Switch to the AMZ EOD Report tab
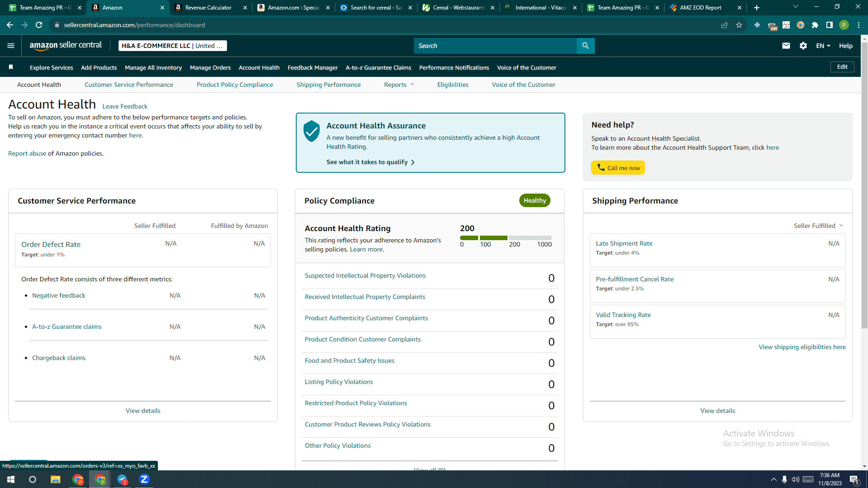This screenshot has height=488, width=868. [700, 8]
